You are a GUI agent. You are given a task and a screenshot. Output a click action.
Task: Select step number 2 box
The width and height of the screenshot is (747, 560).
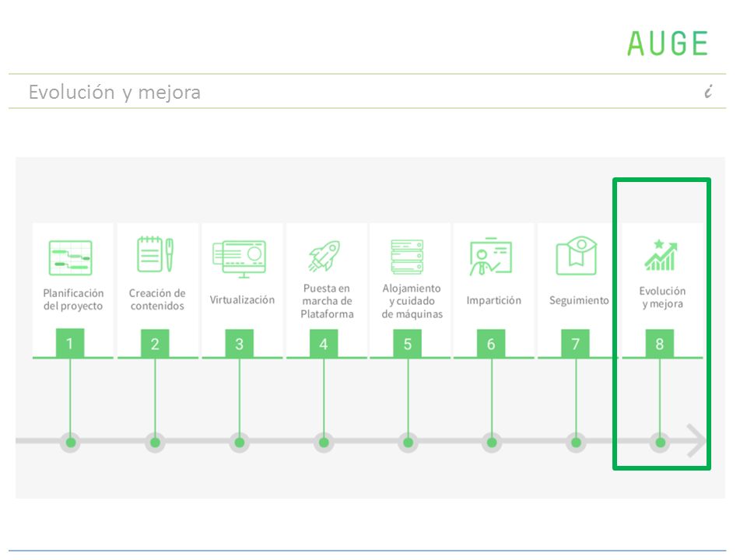click(155, 343)
